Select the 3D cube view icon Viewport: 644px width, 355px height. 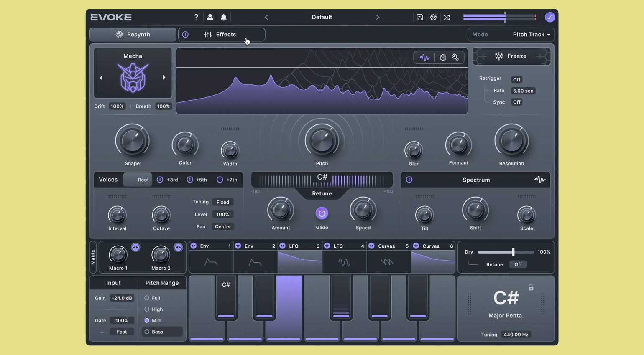coord(443,58)
